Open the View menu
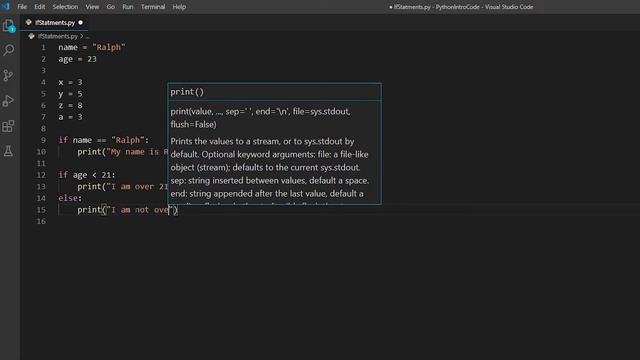640x360 pixels. (x=92, y=7)
